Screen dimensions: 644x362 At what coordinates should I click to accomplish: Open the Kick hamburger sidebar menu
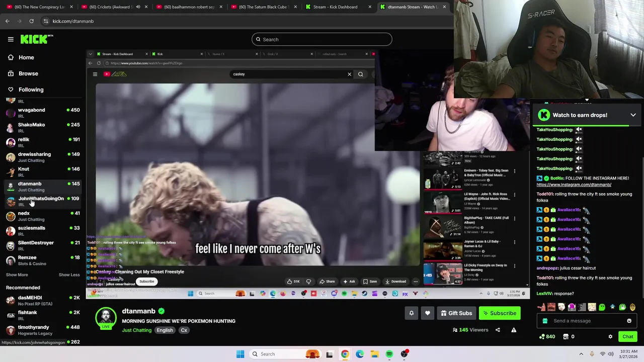[11, 39]
